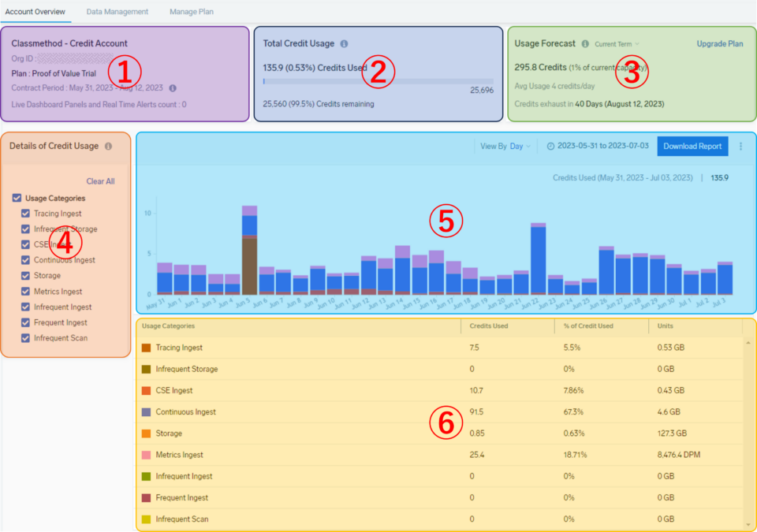This screenshot has width=757, height=532.
Task: Click the Details of Credit Usage info icon
Action: pos(108,146)
